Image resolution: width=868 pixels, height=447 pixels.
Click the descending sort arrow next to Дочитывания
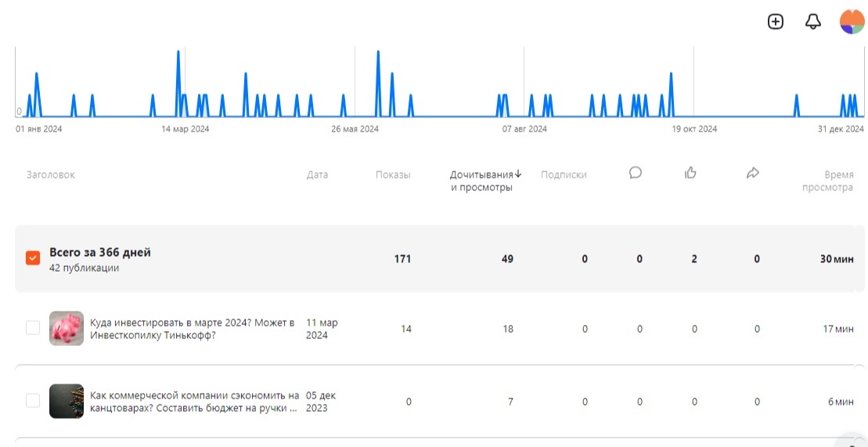(x=518, y=174)
